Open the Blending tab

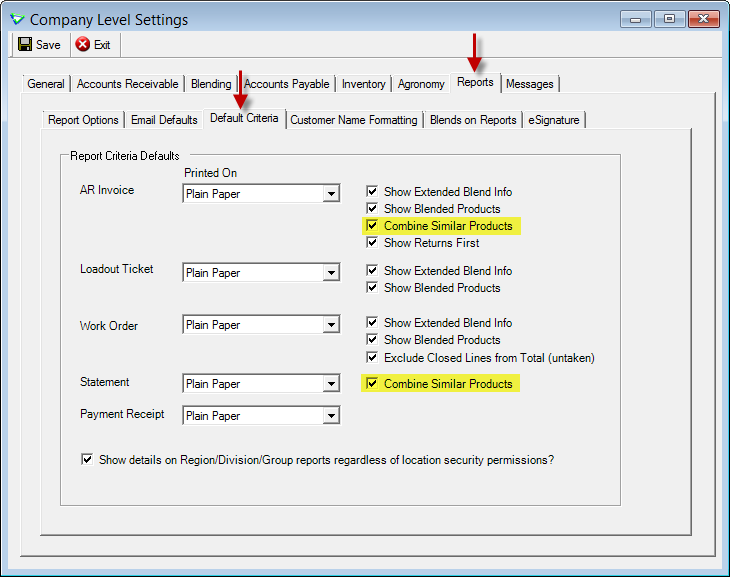[211, 84]
